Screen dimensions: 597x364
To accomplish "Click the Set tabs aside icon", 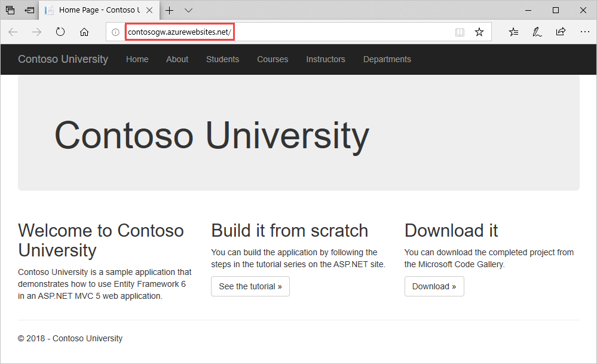I will 29,10.
